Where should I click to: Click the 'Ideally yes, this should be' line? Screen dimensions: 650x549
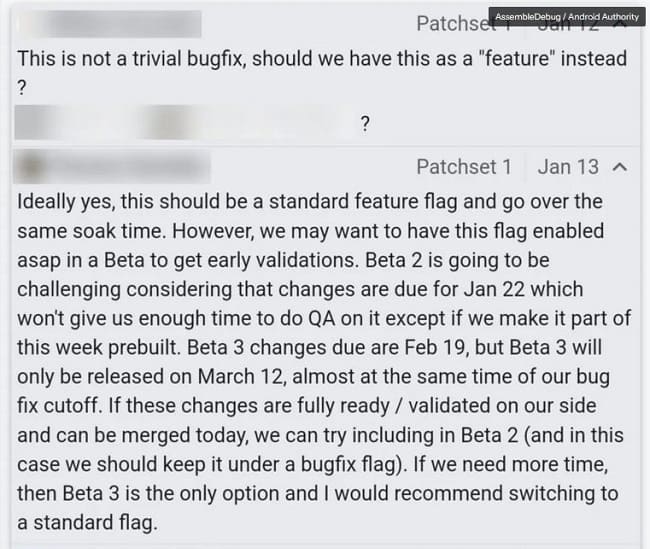(x=310, y=202)
